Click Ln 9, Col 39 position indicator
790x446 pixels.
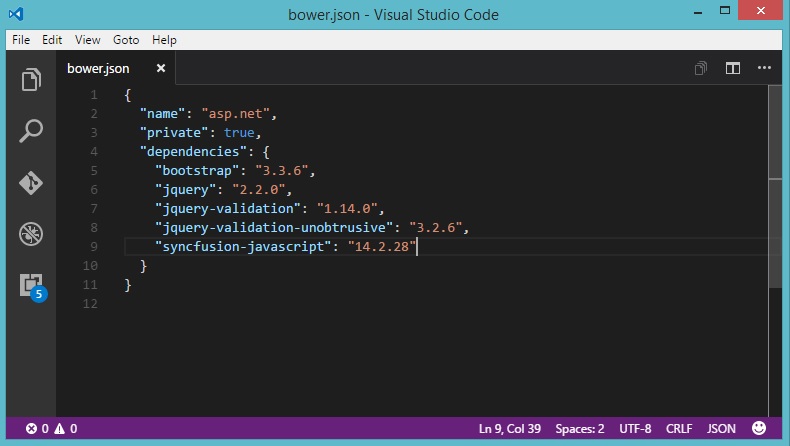(x=511, y=429)
